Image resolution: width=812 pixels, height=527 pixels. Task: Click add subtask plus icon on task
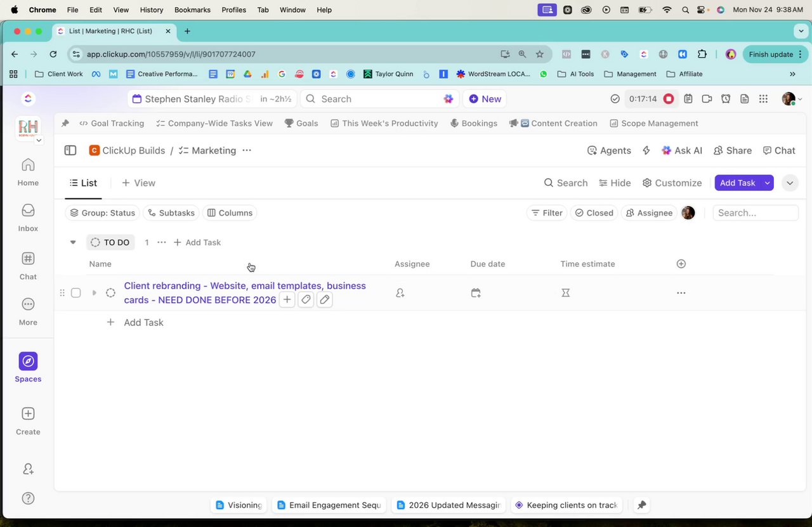[287, 299]
